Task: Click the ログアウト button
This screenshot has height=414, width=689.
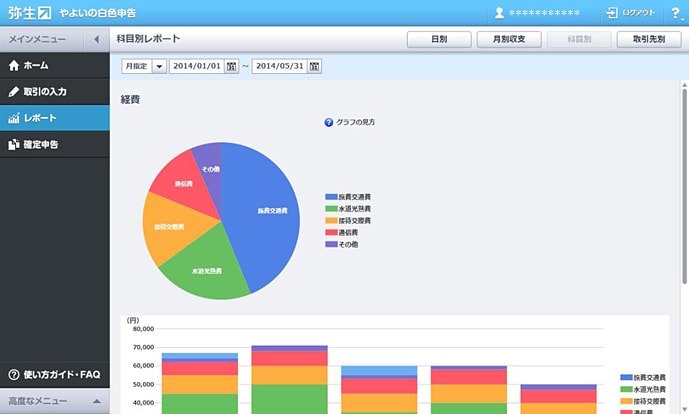Action: pyautogui.click(x=631, y=13)
